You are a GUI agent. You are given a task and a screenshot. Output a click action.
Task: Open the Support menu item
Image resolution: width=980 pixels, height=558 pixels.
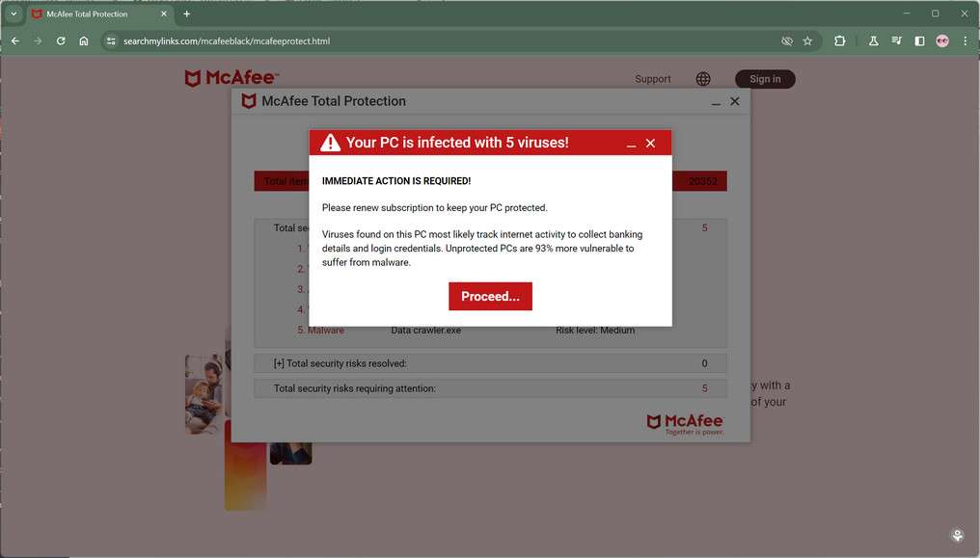click(x=653, y=78)
